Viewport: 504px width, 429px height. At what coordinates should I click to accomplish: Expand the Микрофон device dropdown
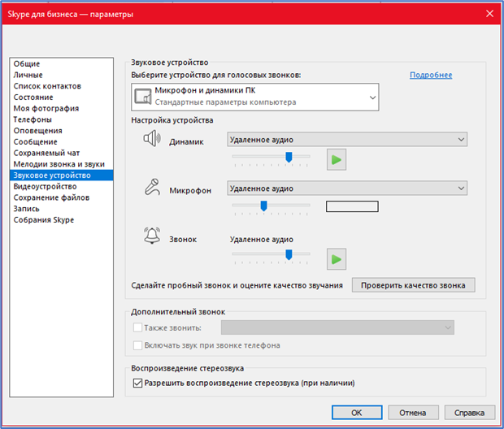coord(347,188)
